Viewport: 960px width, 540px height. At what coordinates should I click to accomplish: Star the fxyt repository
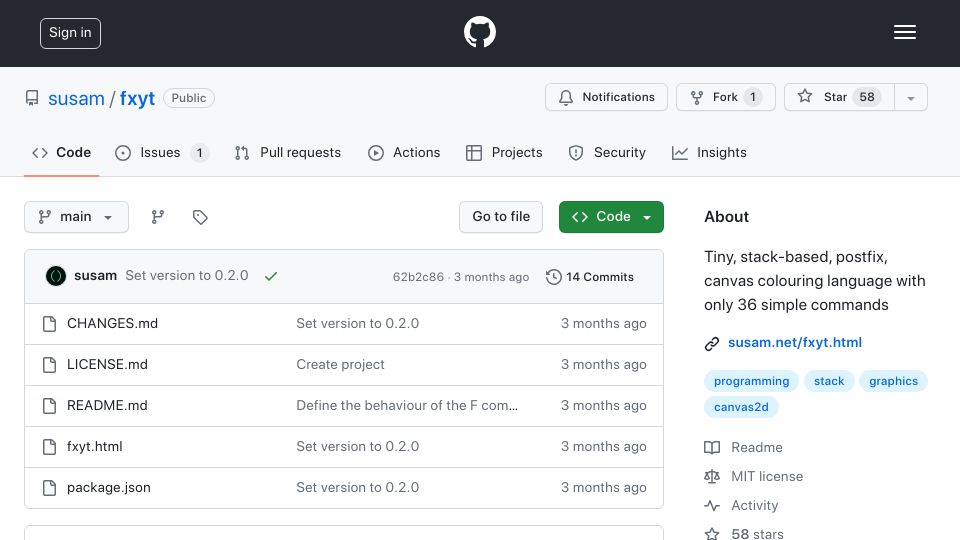pyautogui.click(x=839, y=97)
